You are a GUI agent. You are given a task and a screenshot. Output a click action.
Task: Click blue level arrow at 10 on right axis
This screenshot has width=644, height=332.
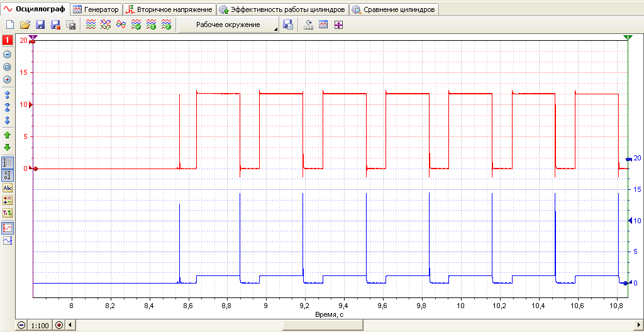[630, 221]
